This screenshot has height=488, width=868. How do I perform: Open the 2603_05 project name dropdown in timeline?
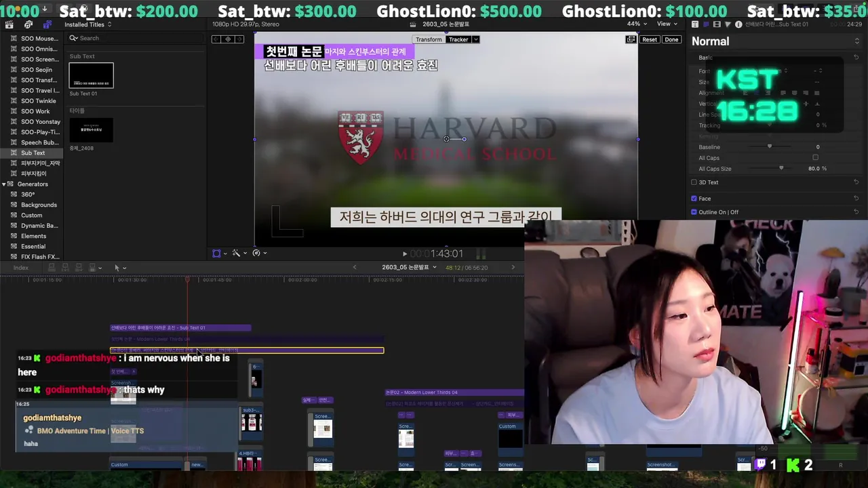pos(409,267)
